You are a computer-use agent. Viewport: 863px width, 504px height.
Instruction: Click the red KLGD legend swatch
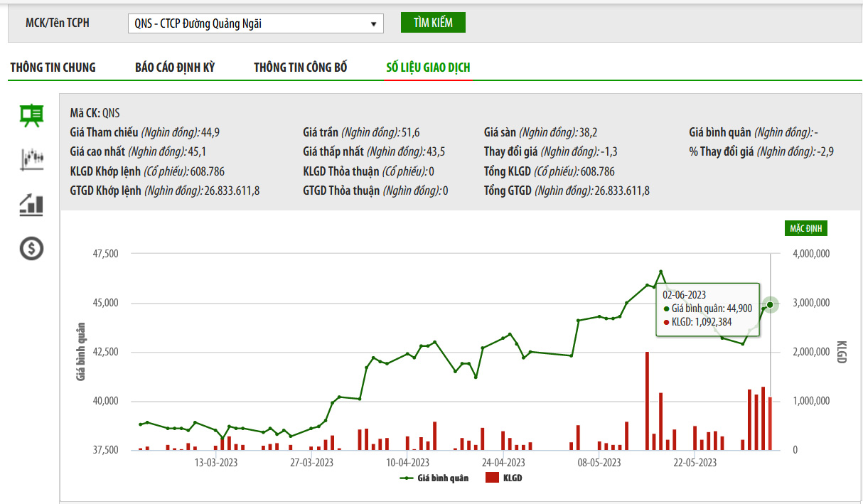coord(492,478)
